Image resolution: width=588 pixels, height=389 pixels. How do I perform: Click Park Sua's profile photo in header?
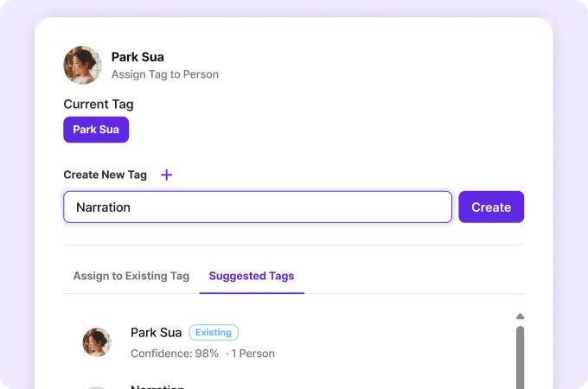pyautogui.click(x=83, y=66)
